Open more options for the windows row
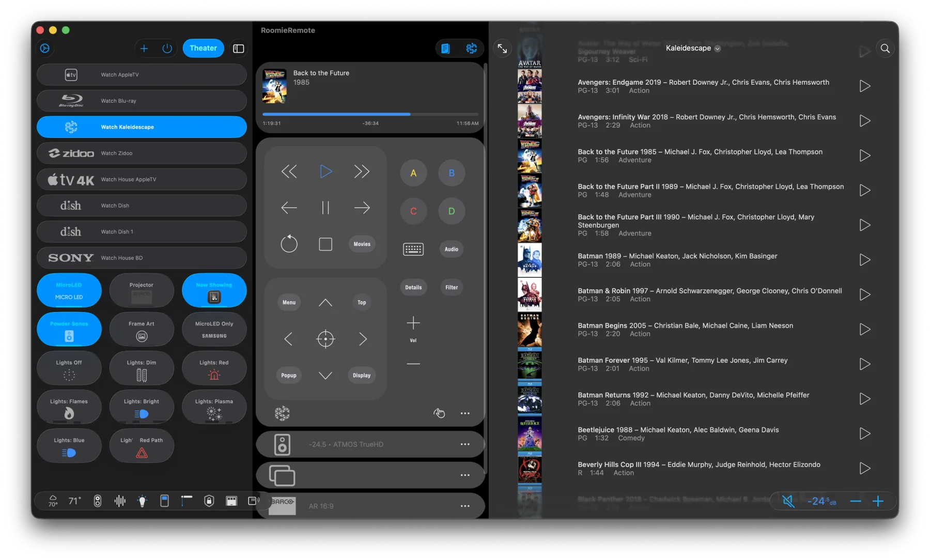930x560 pixels. pos(465,475)
